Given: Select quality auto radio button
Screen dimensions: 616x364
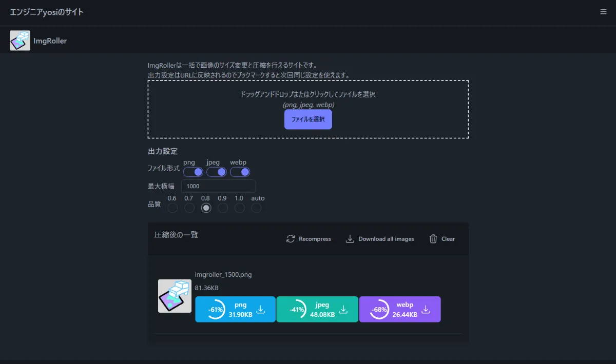Looking at the screenshot, I should coord(256,208).
